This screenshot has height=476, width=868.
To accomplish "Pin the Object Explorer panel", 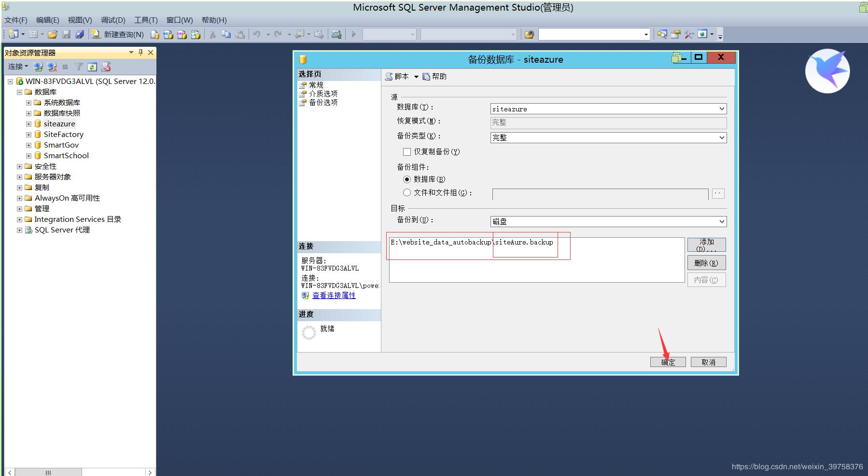I will coord(140,52).
